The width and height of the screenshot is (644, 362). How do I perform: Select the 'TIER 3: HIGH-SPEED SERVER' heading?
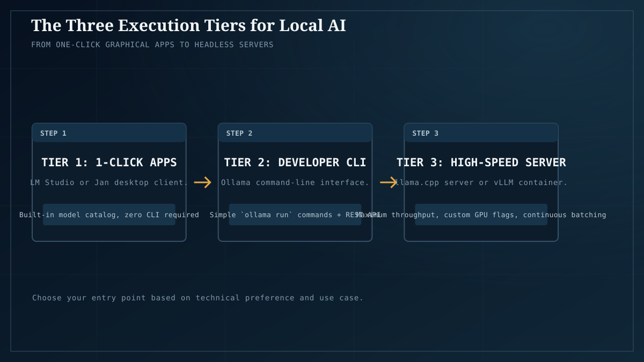[x=481, y=162]
